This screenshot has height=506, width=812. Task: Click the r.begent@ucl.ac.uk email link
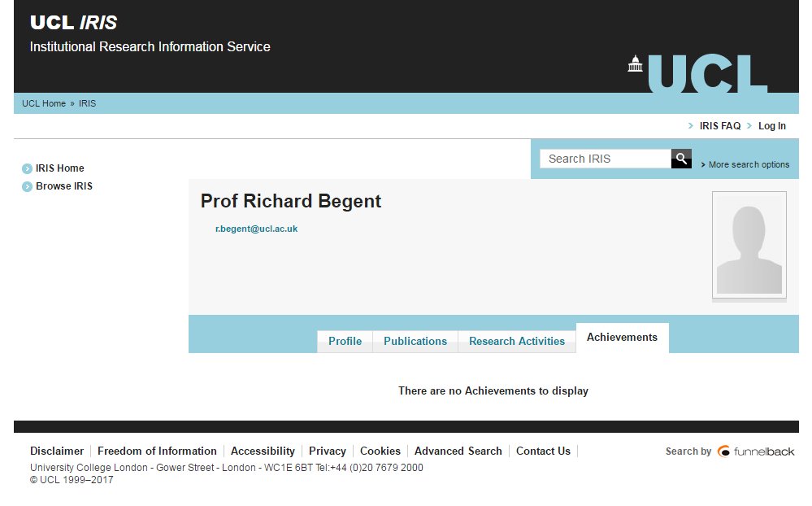[256, 229]
